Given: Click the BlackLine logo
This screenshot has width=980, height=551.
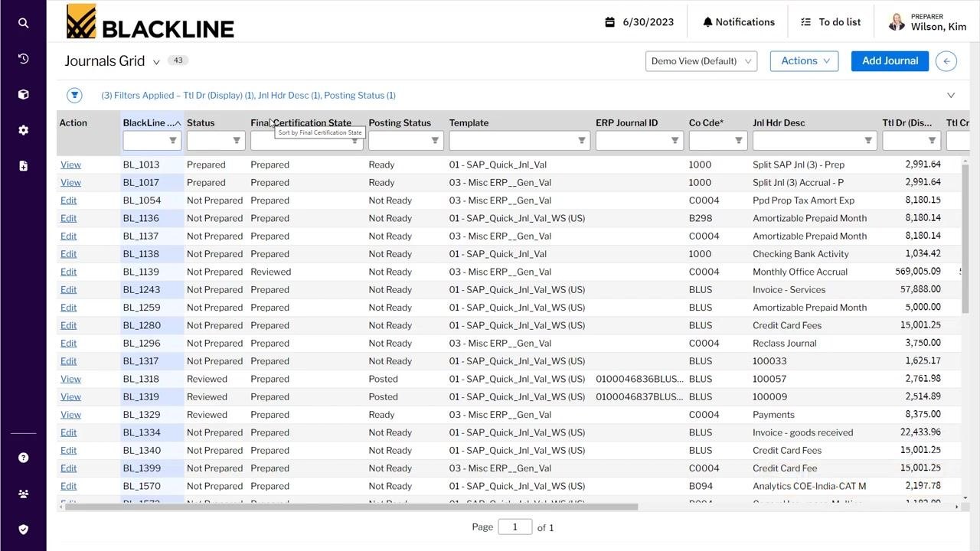Looking at the screenshot, I should (x=150, y=22).
